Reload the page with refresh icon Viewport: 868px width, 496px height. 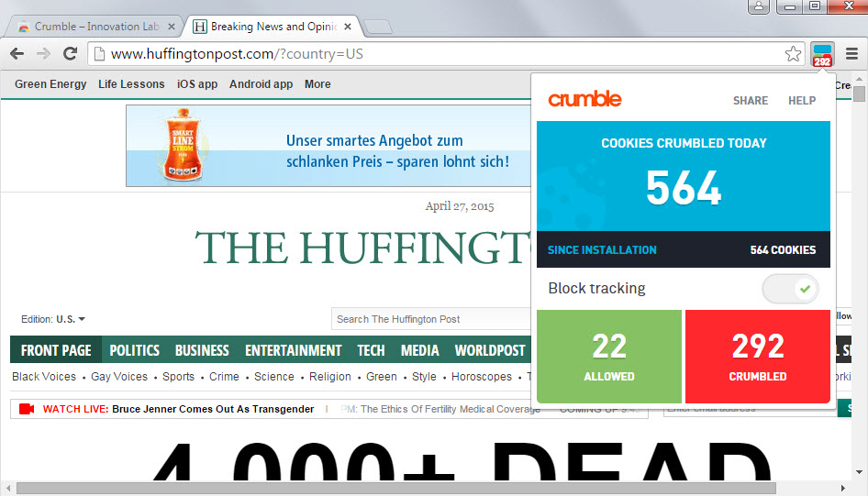pyautogui.click(x=70, y=54)
